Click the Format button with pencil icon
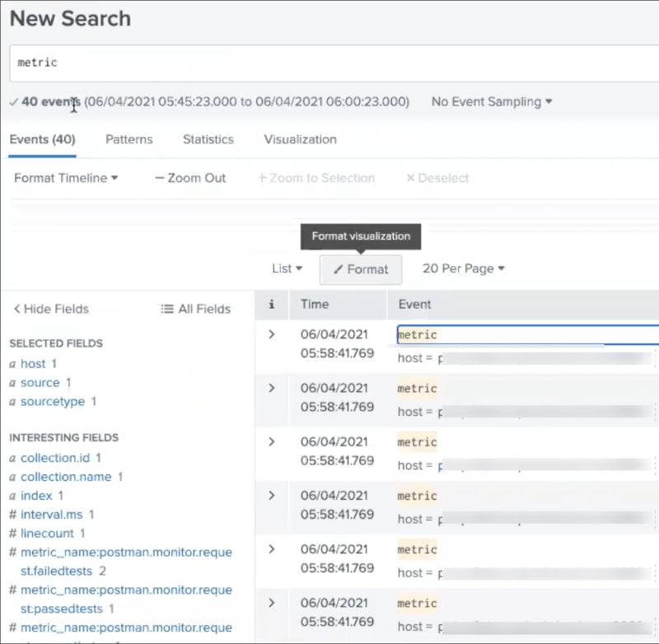 coord(361,269)
